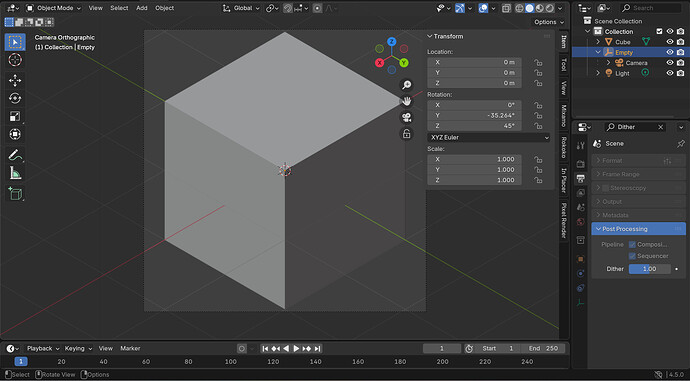Screen dimensions: 690x381
Task: Collapse the Post Processing panel
Action: (639, 229)
